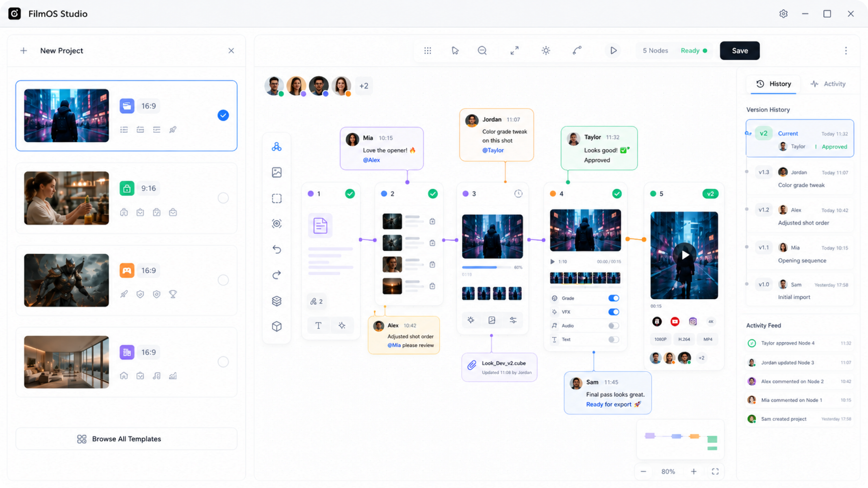This screenshot has height=488, width=868.
Task: Open the History tab
Action: tap(773, 84)
